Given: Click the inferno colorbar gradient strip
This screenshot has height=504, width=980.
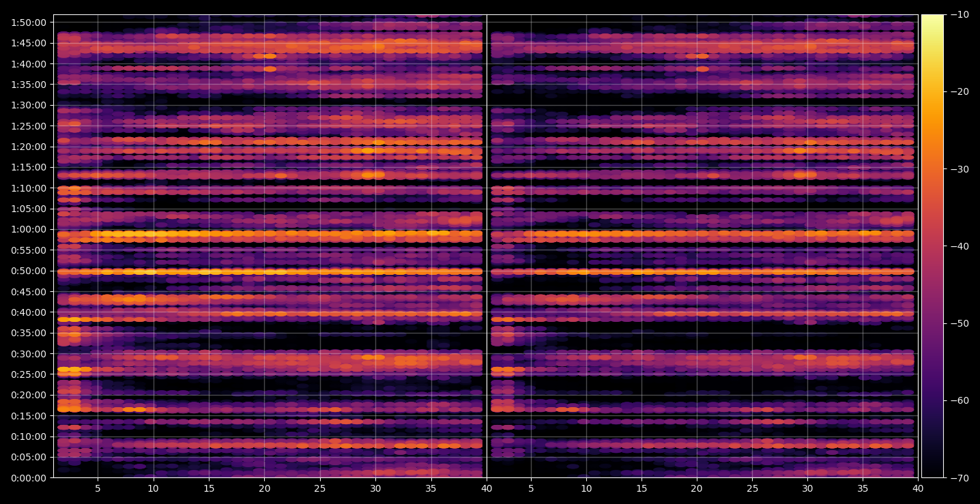Looking at the screenshot, I should [x=932, y=246].
